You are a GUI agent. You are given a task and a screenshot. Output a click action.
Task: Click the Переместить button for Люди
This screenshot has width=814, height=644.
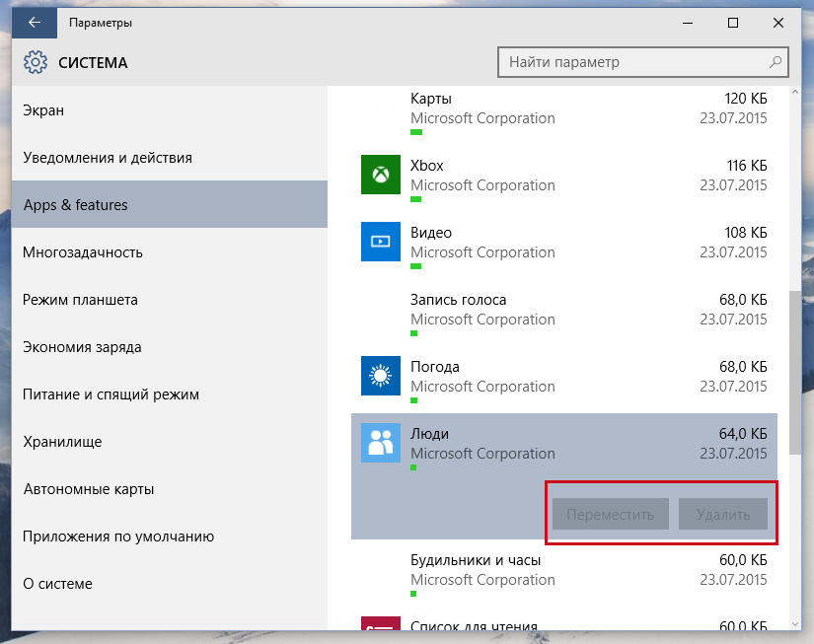pos(611,514)
